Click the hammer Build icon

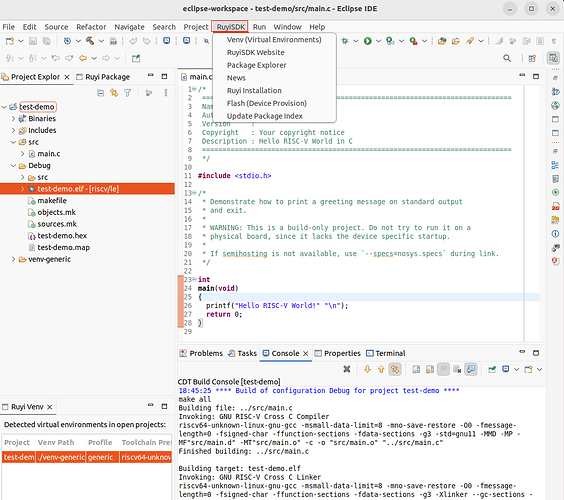90,41
